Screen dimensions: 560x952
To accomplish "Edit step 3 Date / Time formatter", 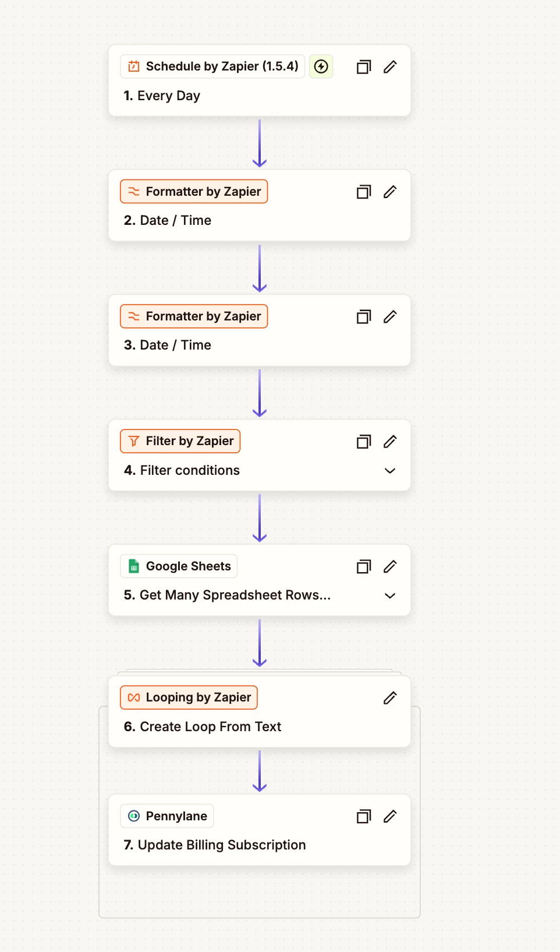I will (390, 316).
